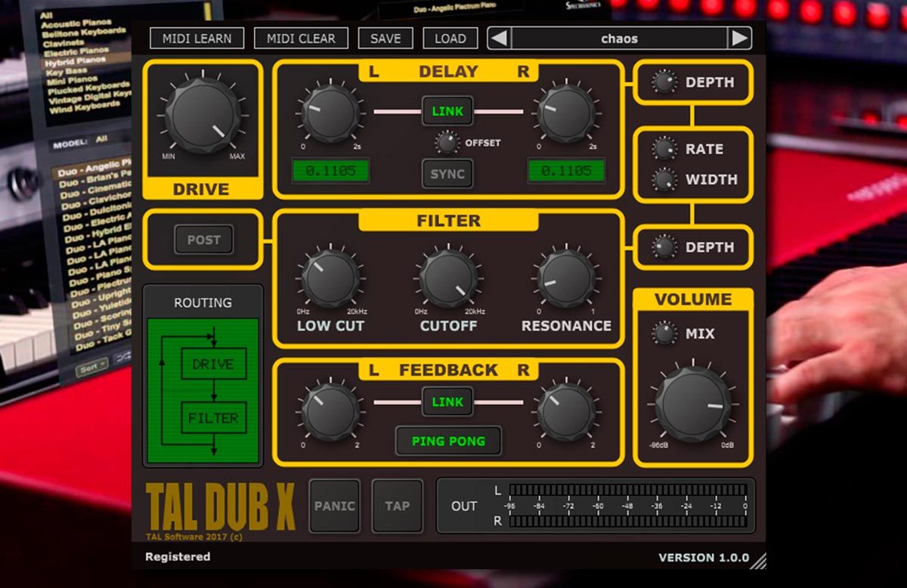Click the right FEEDBACK knob
907x588 pixels.
click(x=565, y=413)
